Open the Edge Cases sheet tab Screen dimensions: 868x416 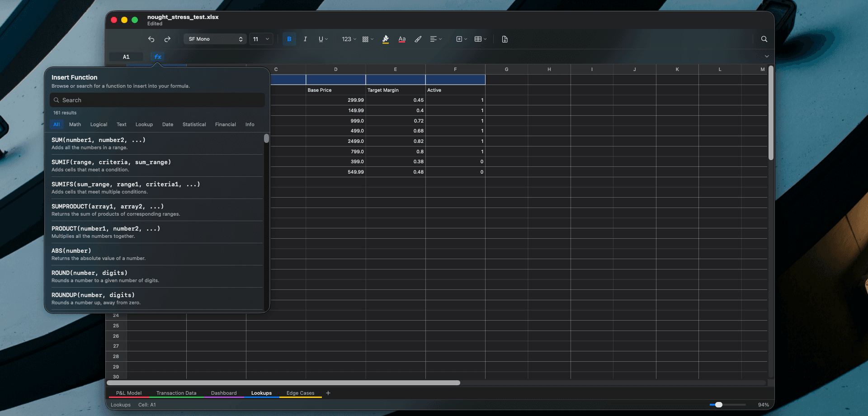pos(300,393)
